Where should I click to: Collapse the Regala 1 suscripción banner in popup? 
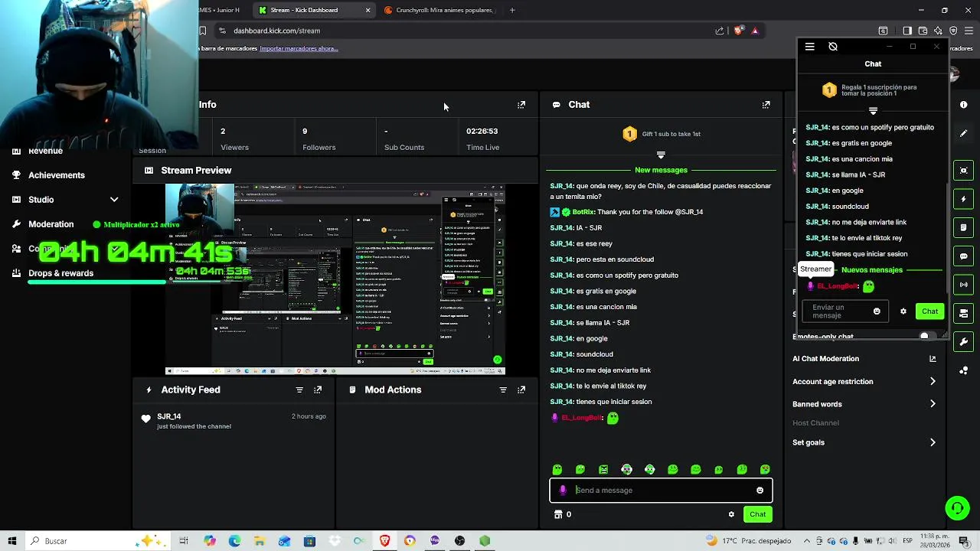click(x=873, y=112)
